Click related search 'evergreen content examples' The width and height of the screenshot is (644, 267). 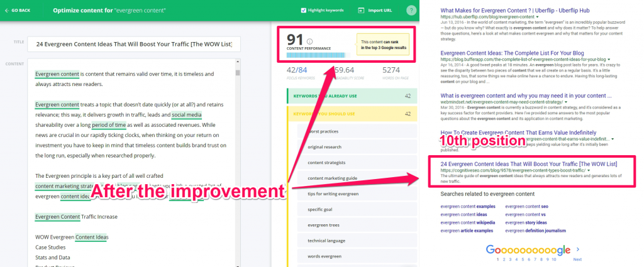click(x=468, y=206)
